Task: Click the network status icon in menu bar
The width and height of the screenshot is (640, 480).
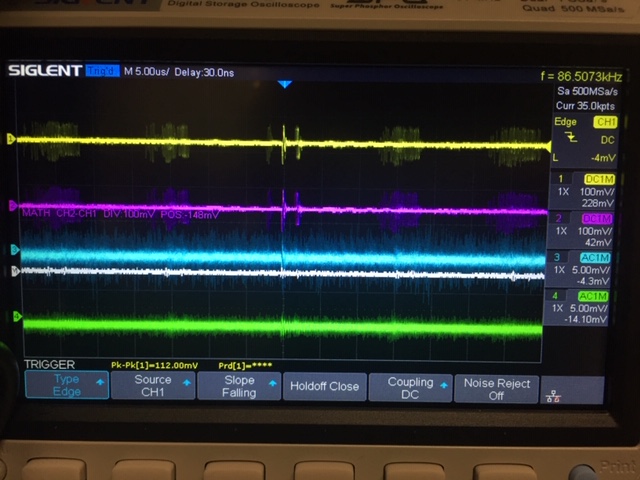Action: (x=552, y=394)
